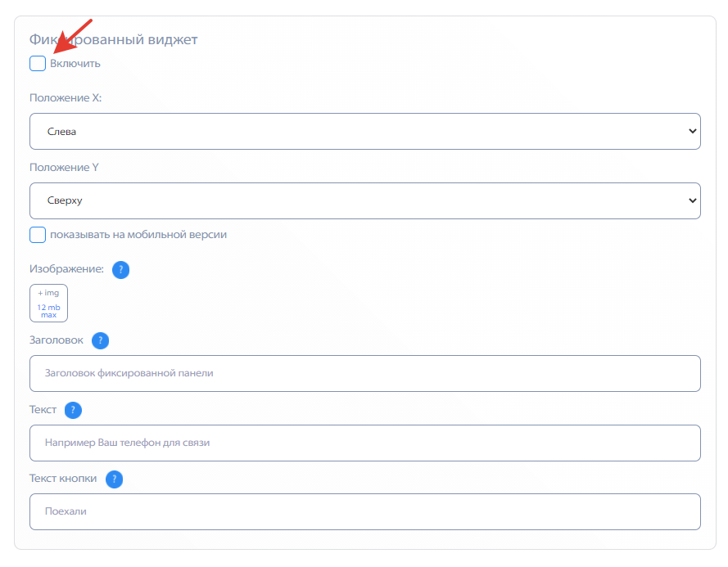Enable the Включить checkbox
The height and width of the screenshot is (567, 728).
tap(38, 64)
